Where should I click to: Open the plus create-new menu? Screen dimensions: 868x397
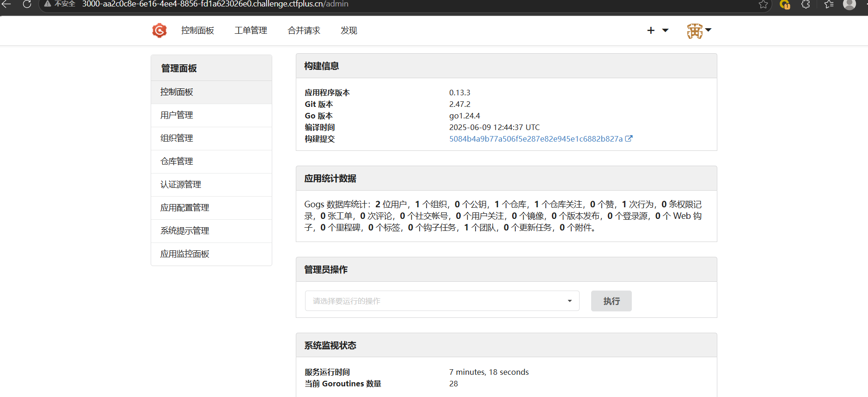click(x=658, y=31)
